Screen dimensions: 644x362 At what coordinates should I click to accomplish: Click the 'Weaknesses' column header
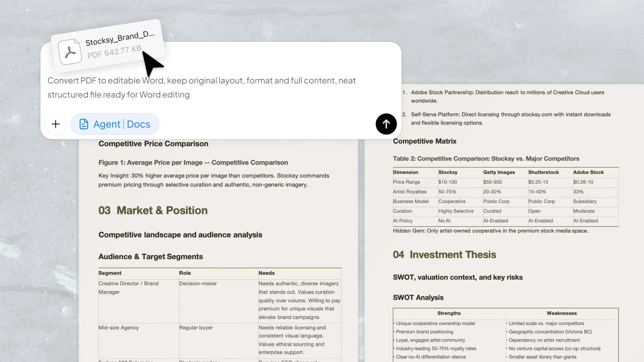(562, 313)
